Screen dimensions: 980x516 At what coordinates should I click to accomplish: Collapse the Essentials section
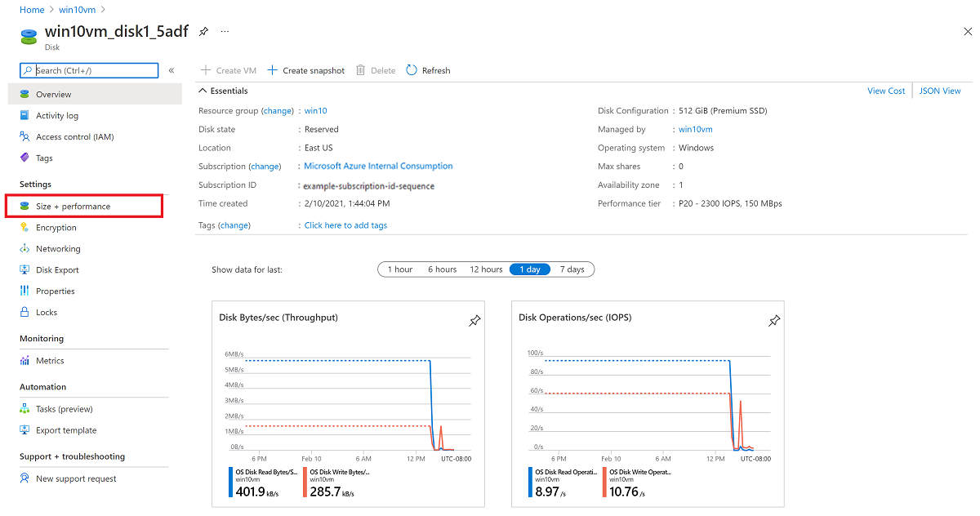pos(203,91)
